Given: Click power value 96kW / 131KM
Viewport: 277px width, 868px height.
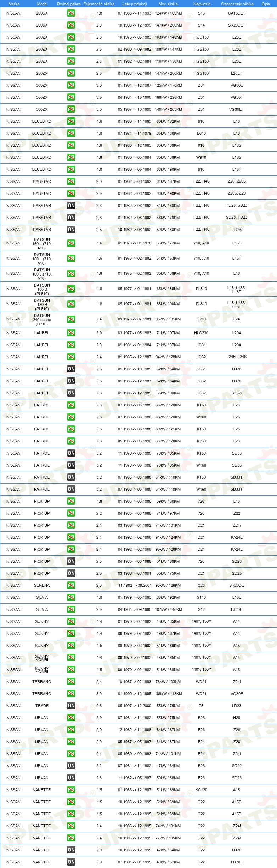Looking at the screenshot, I should click(x=168, y=319).
